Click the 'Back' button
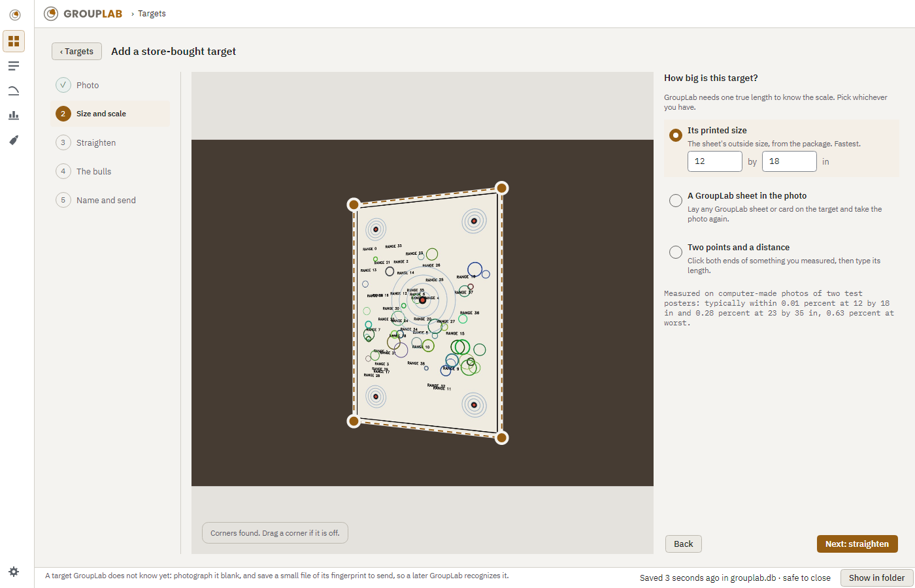This screenshot has width=915, height=588. pos(684,544)
